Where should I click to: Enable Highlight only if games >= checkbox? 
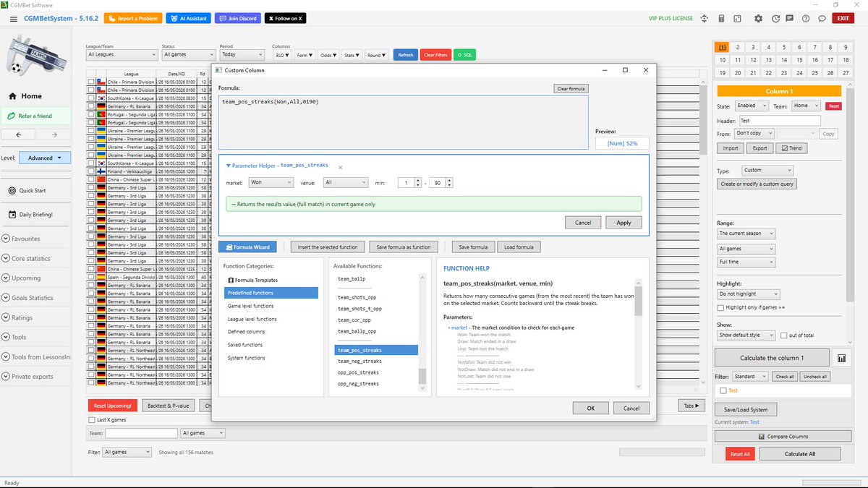(720, 307)
